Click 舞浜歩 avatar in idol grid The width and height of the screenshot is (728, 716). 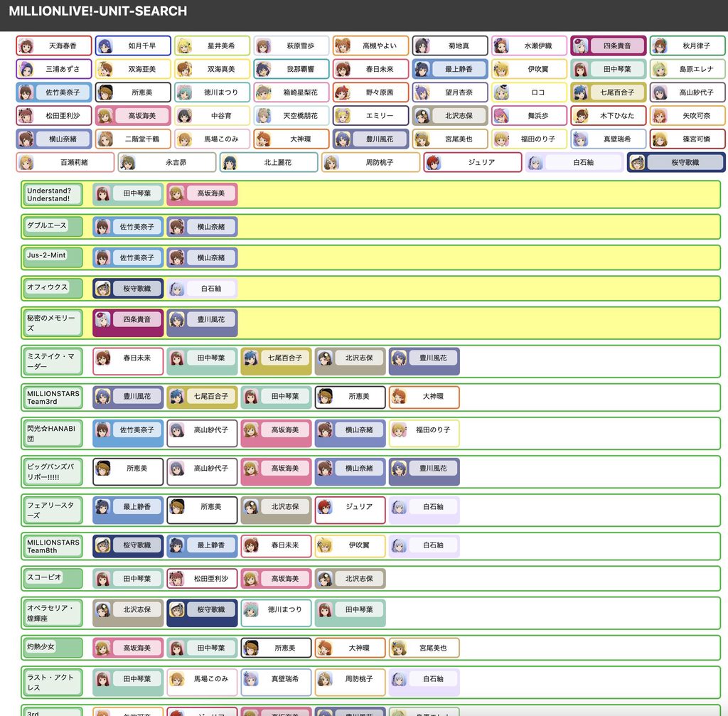click(x=501, y=116)
